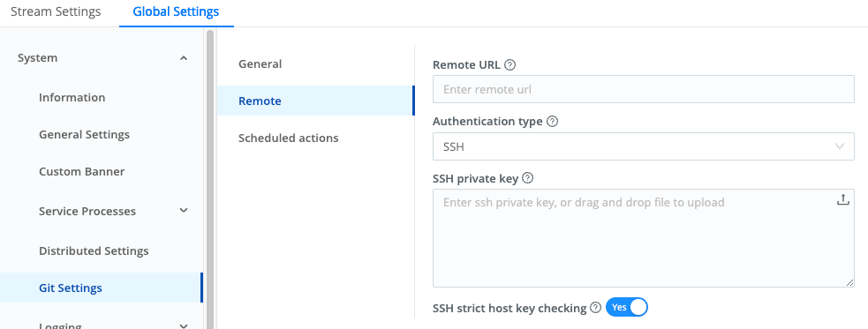
Task: Focus the SSH private key text area
Action: [643, 238]
